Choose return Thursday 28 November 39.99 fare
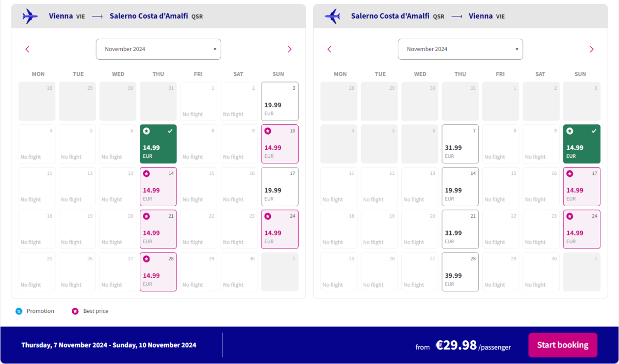Screen dimensions: 619x364 tap(460, 272)
